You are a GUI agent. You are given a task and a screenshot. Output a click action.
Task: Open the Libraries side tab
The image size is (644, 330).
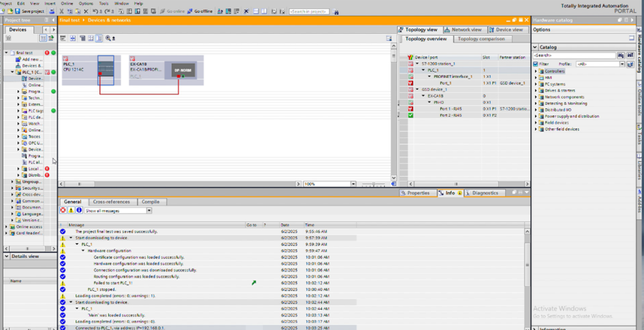[640, 167]
